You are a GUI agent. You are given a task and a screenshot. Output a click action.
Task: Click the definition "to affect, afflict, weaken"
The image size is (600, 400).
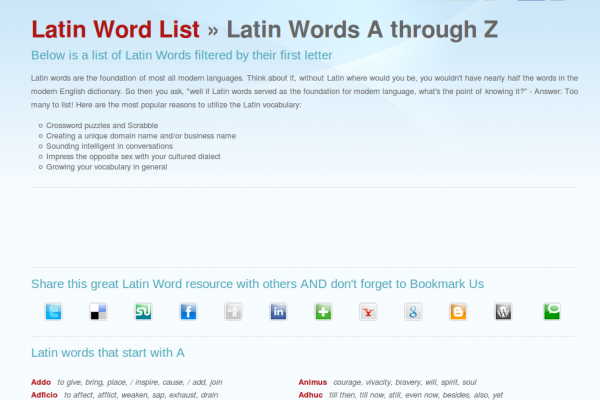pyautogui.click(x=141, y=395)
